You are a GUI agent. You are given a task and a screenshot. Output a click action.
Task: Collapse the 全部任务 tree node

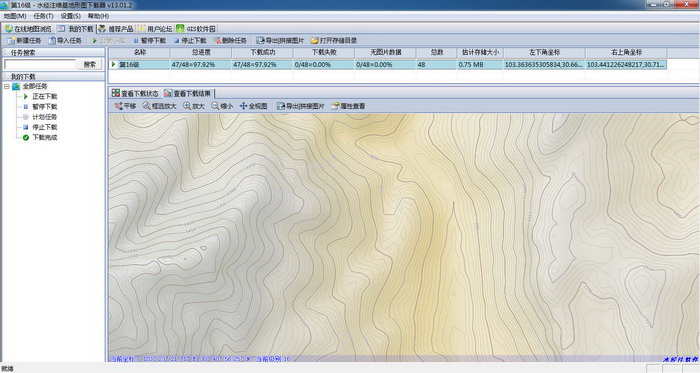7,87
